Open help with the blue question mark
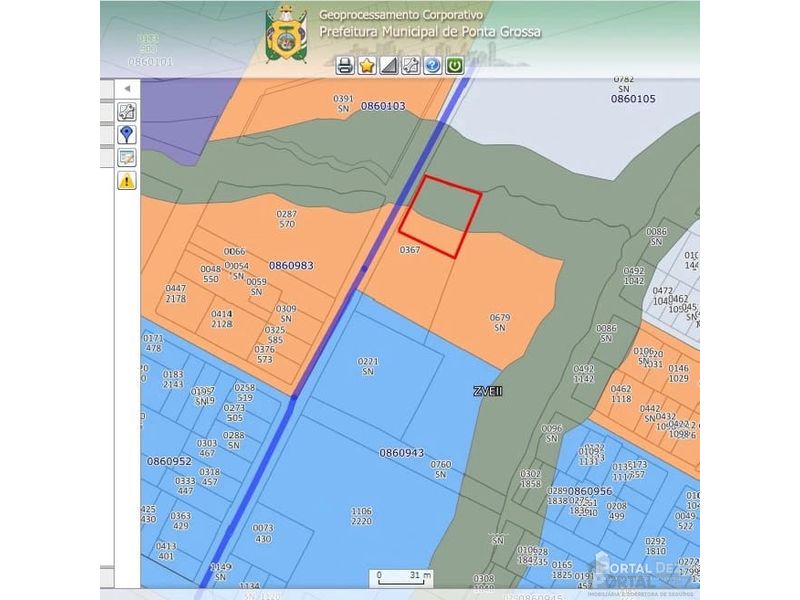Viewport: 800px width, 600px height. pos(432,66)
